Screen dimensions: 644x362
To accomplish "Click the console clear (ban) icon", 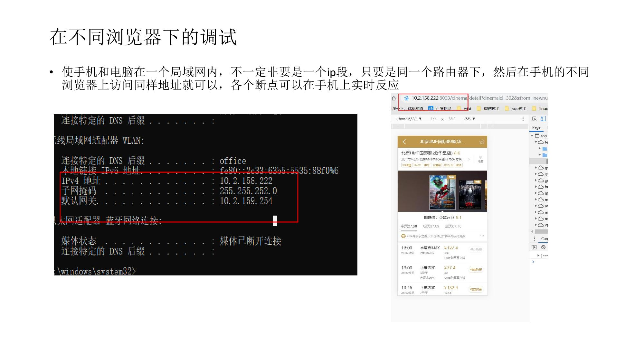I will coord(544,247).
